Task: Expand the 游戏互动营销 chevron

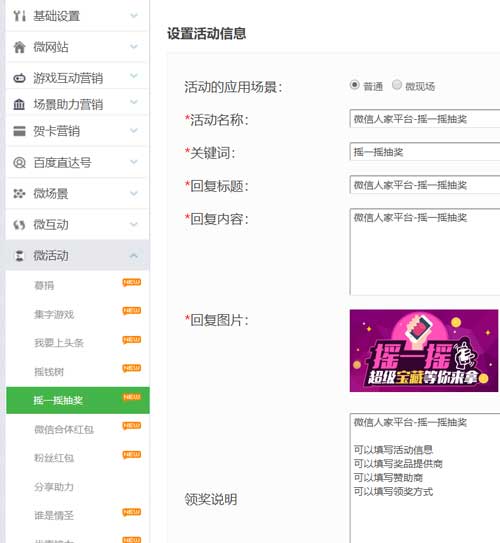Action: tap(134, 75)
